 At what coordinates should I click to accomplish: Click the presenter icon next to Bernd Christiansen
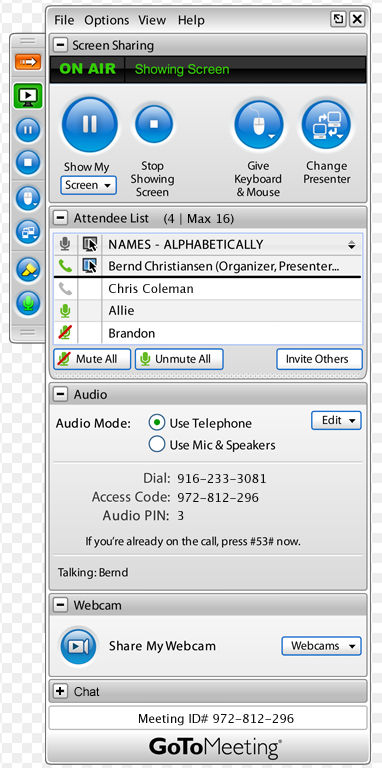point(90,266)
